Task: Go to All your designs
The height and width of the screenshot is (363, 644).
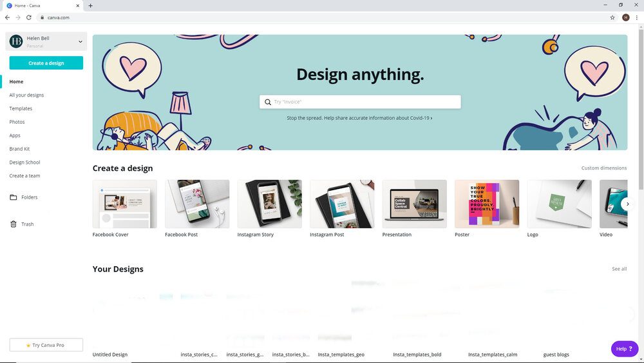Action: pos(26,95)
